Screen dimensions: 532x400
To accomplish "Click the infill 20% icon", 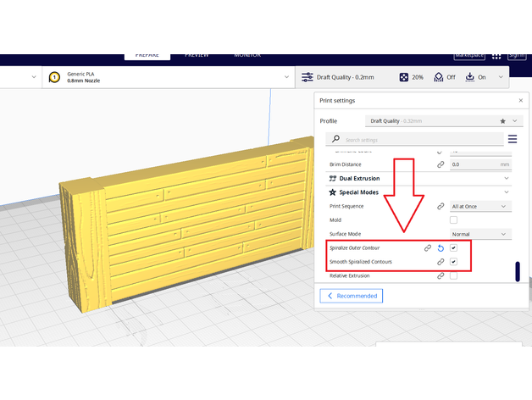I will point(405,77).
